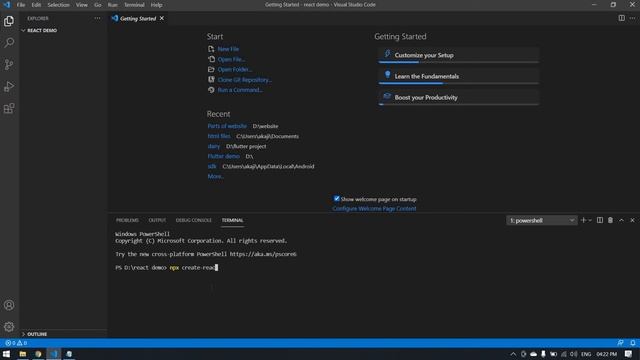Open Windows action center notifications

click(629, 354)
